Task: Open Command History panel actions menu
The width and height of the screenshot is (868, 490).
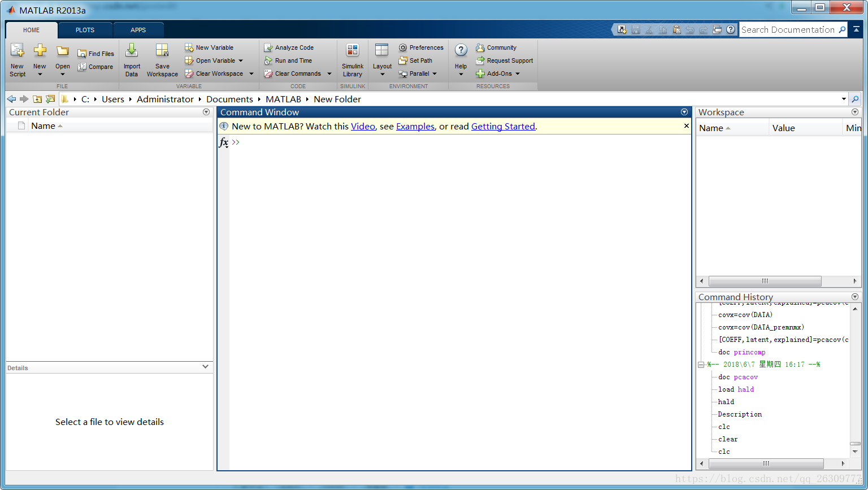Action: pos(855,297)
